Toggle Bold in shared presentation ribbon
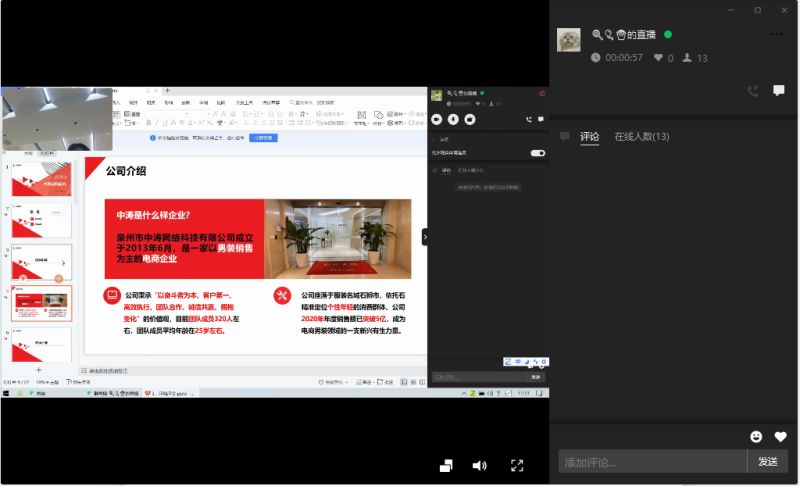 pyautogui.click(x=148, y=122)
